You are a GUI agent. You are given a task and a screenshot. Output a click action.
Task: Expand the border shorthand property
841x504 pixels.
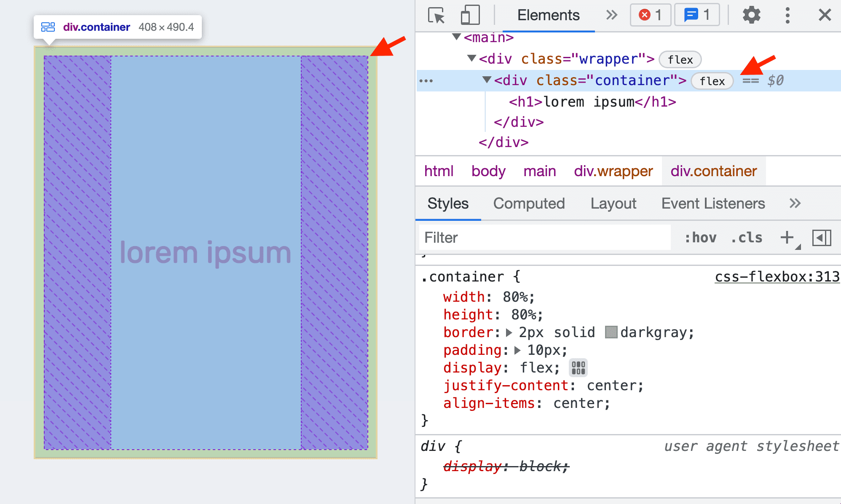pos(512,333)
